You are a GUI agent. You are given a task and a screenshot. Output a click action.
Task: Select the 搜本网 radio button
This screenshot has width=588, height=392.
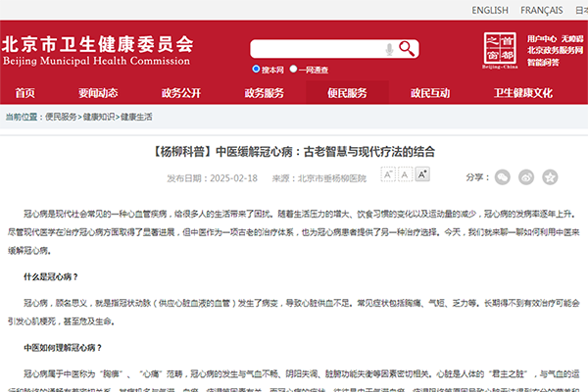255,71
